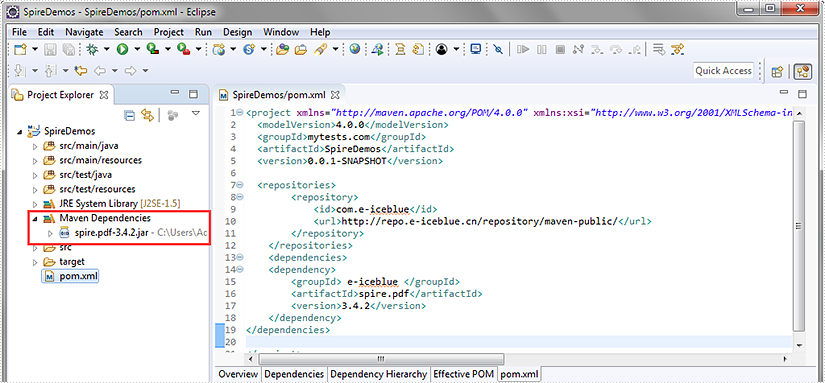Screen dimensions: 825x383
Task: Collapse the repositories fold marker on line 7
Action: point(240,185)
